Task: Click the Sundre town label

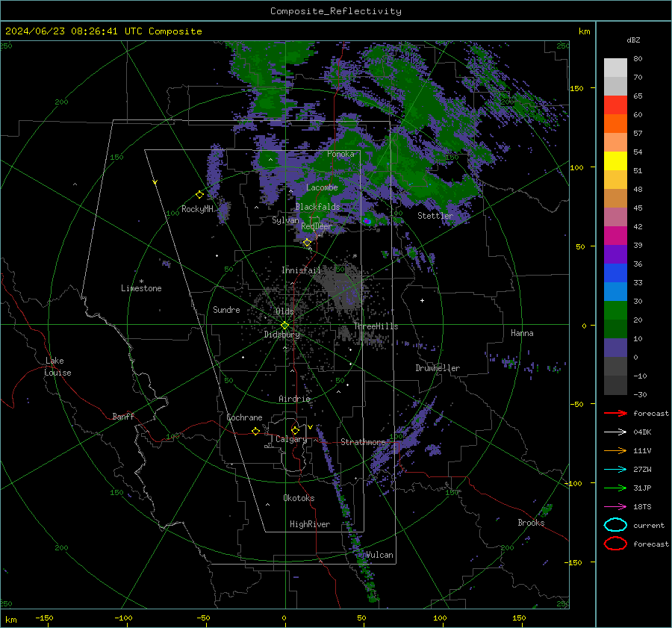Action: point(226,309)
